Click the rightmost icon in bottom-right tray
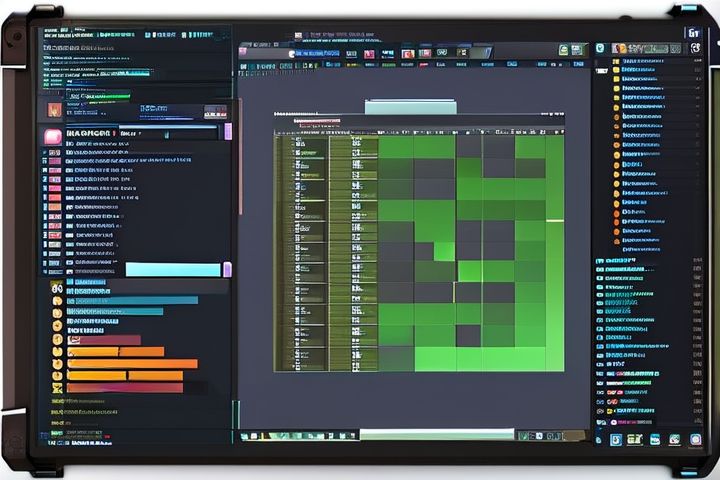720x480 pixels. 695,439
